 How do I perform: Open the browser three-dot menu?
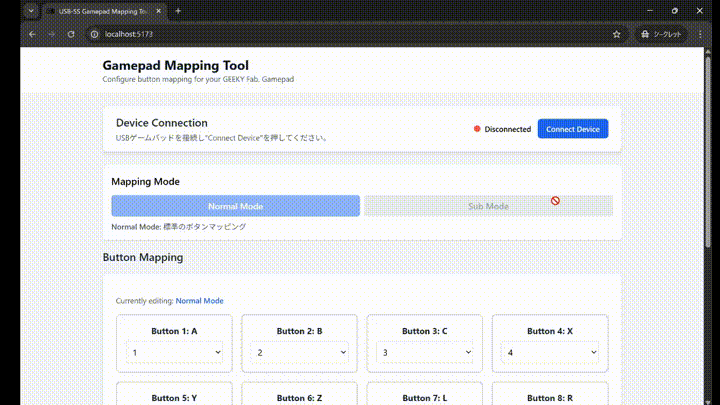(x=700, y=34)
